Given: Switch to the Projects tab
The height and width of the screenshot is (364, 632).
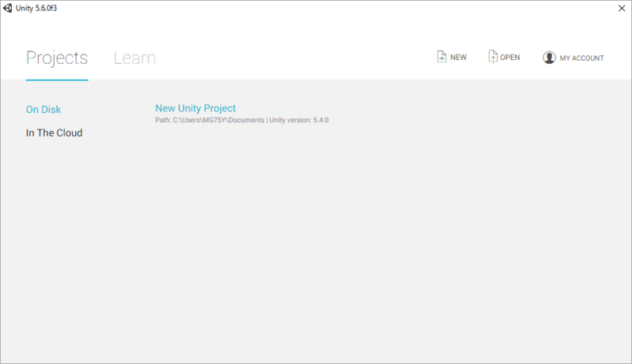Looking at the screenshot, I should pos(57,58).
